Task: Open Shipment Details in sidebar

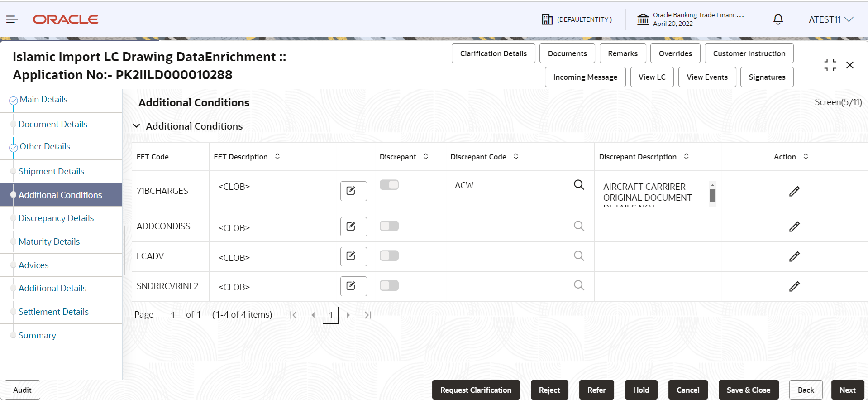Action: [51, 171]
